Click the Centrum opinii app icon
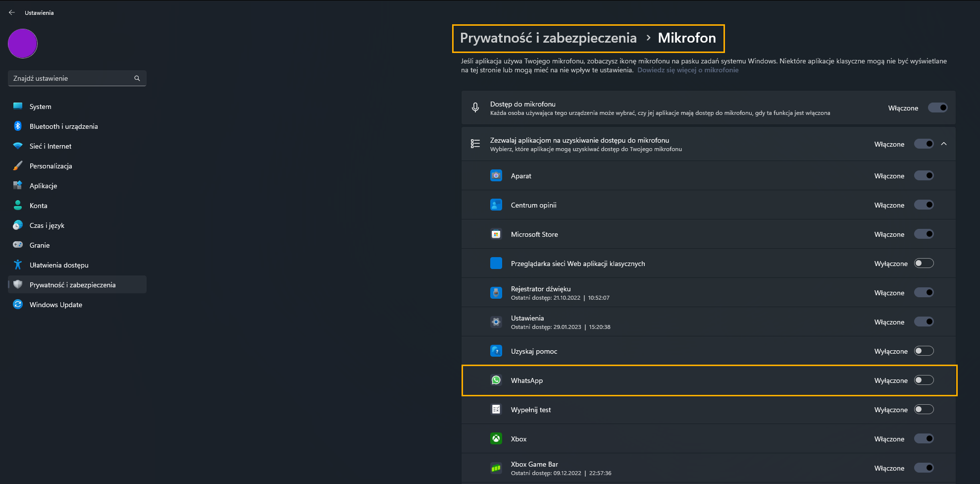The height and width of the screenshot is (484, 980). coord(496,205)
